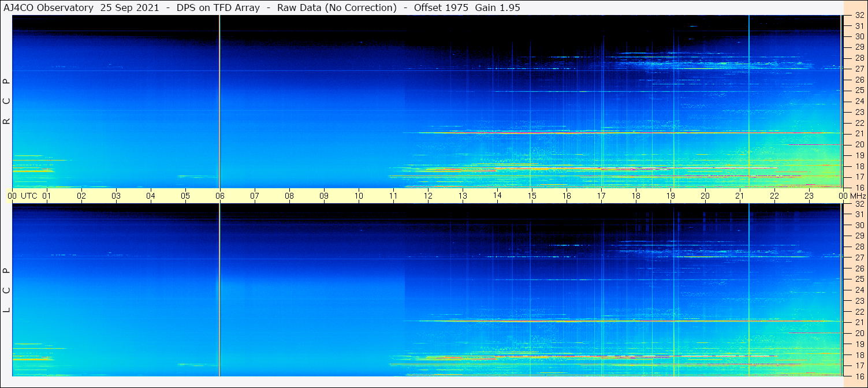868x388 pixels.
Task: Click the 28 MHz tick on RCP frequency scale
Action: (x=859, y=58)
